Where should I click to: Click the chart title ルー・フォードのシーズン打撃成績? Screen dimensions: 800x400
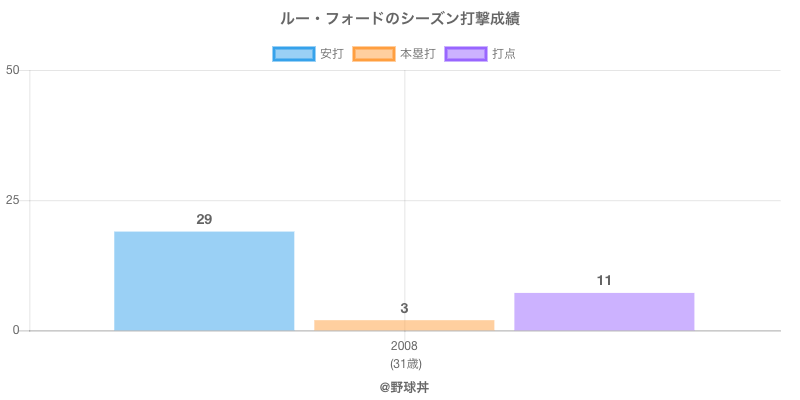(400, 19)
